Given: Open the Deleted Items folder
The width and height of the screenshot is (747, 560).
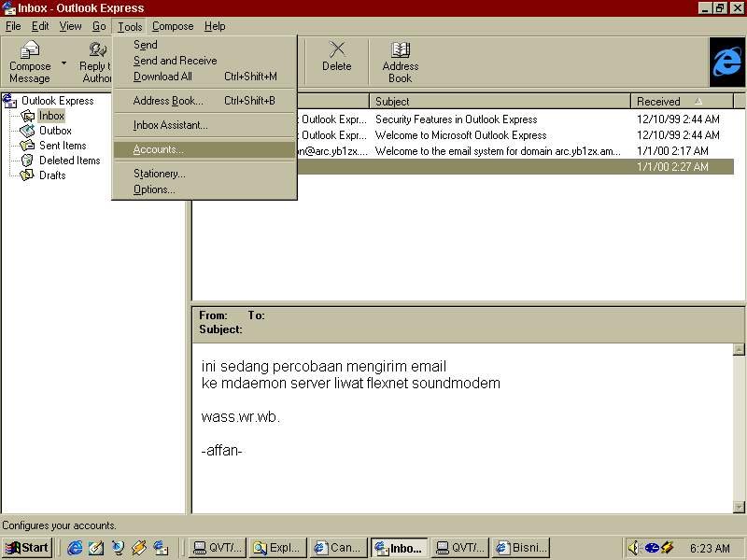Looking at the screenshot, I should [69, 161].
